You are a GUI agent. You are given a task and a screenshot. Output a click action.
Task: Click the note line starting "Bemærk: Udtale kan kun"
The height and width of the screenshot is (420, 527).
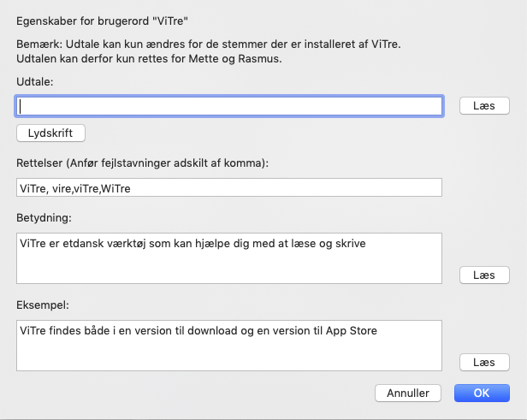point(209,44)
